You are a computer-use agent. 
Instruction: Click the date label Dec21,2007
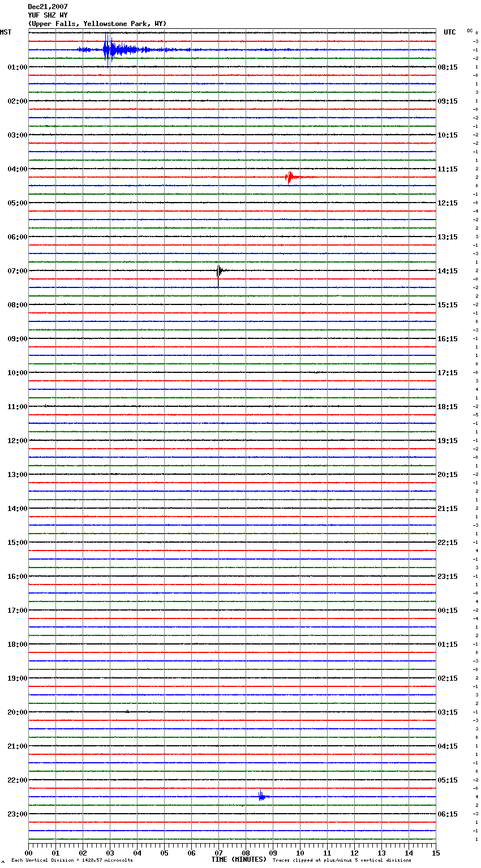click(48, 7)
